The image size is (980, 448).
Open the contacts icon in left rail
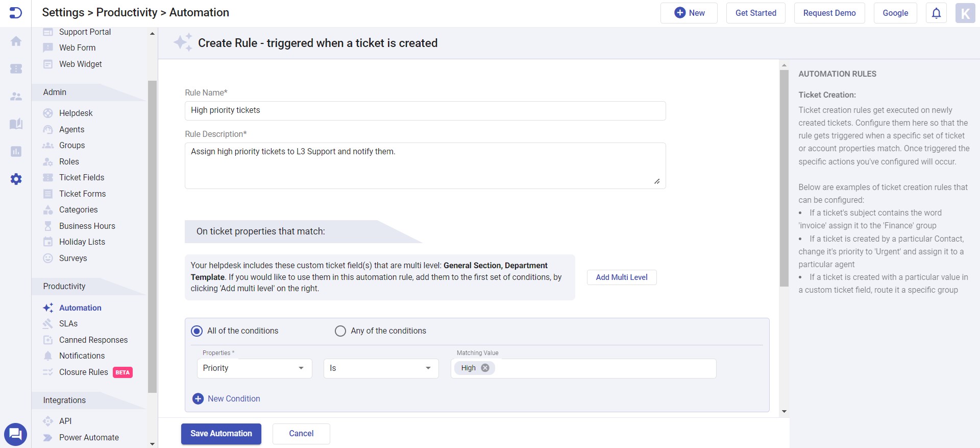(16, 96)
